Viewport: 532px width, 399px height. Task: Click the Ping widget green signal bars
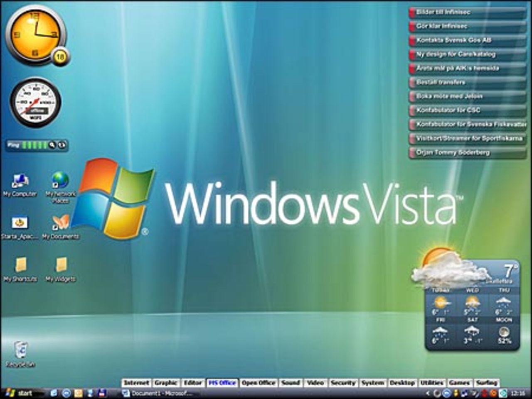point(34,145)
